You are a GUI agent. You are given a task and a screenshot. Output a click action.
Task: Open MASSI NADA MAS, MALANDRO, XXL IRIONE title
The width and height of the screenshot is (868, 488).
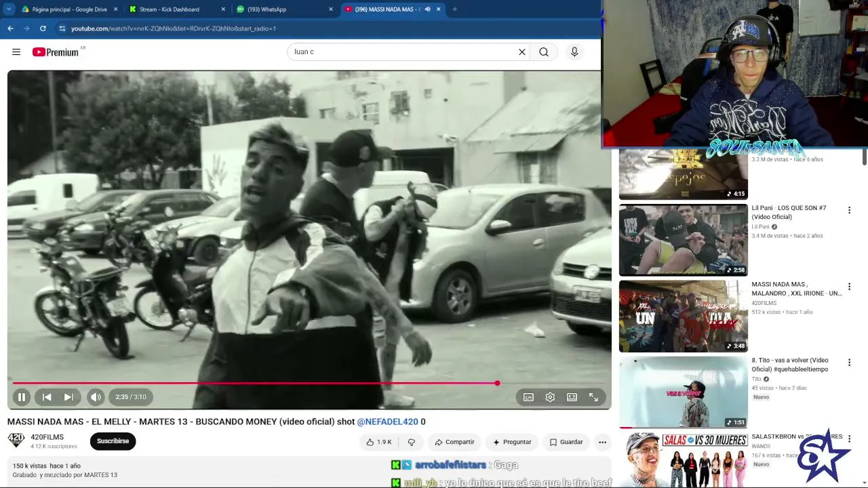[x=796, y=289]
